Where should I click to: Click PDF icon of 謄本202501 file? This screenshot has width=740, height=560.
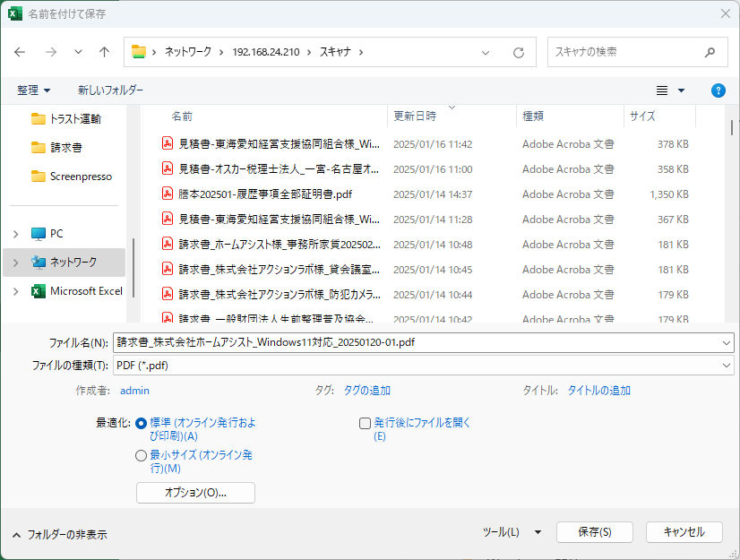click(167, 194)
